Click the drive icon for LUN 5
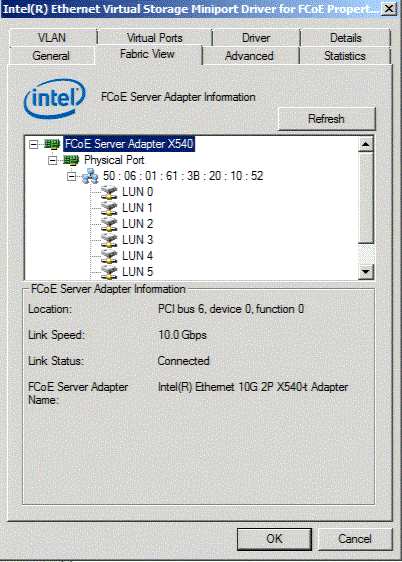 [109, 272]
